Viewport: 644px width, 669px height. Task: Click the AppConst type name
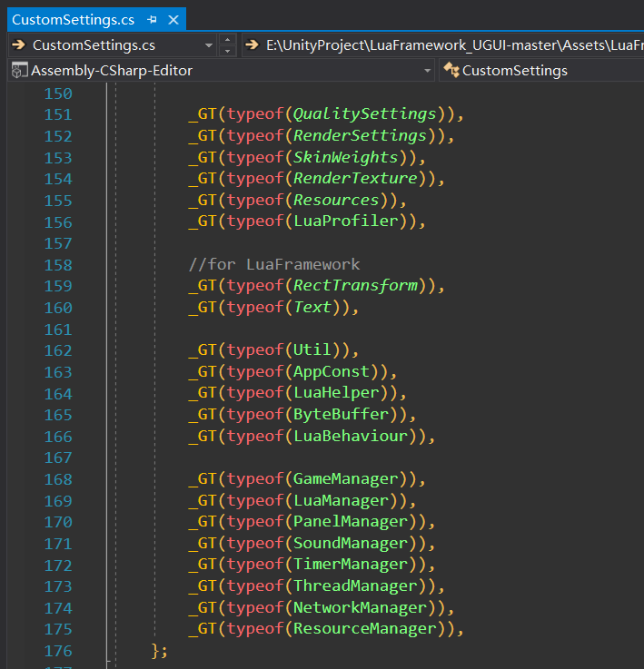pyautogui.click(x=332, y=371)
